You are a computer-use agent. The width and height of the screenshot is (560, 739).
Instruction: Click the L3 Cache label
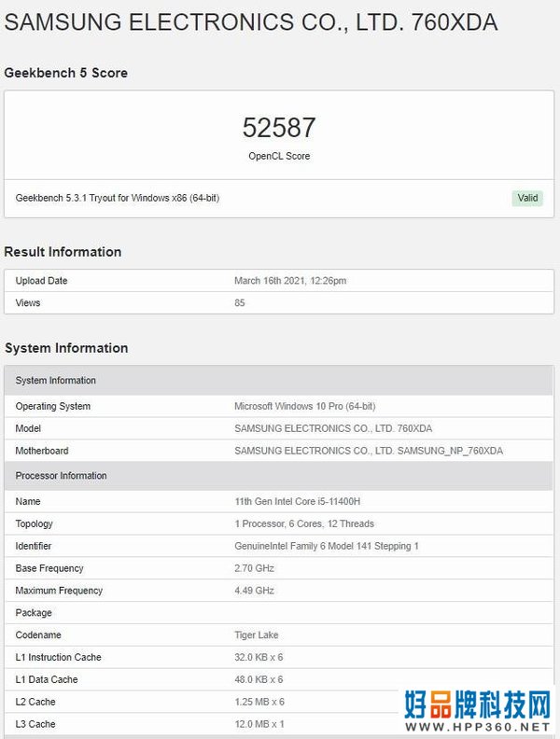(35, 724)
